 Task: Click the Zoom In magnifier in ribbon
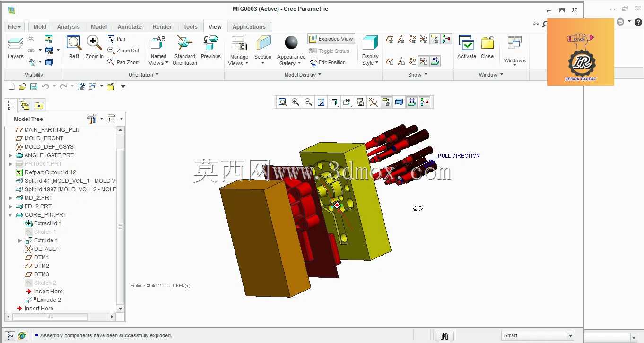95,47
